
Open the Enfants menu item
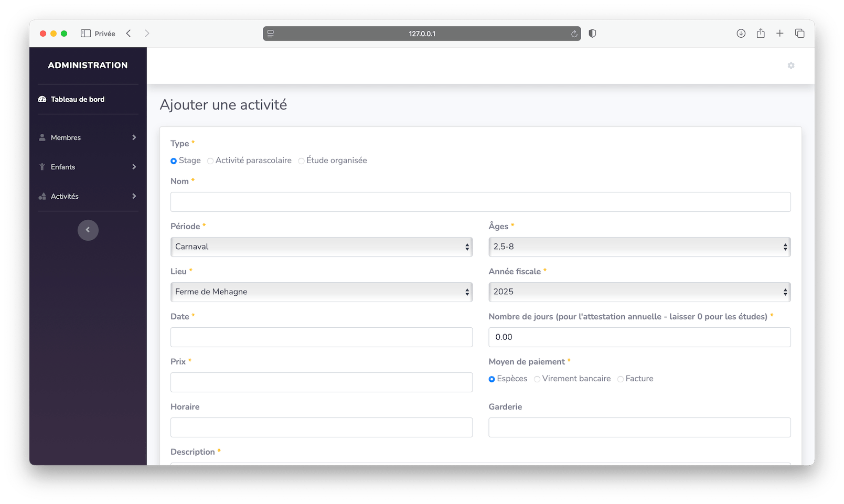pos(88,167)
